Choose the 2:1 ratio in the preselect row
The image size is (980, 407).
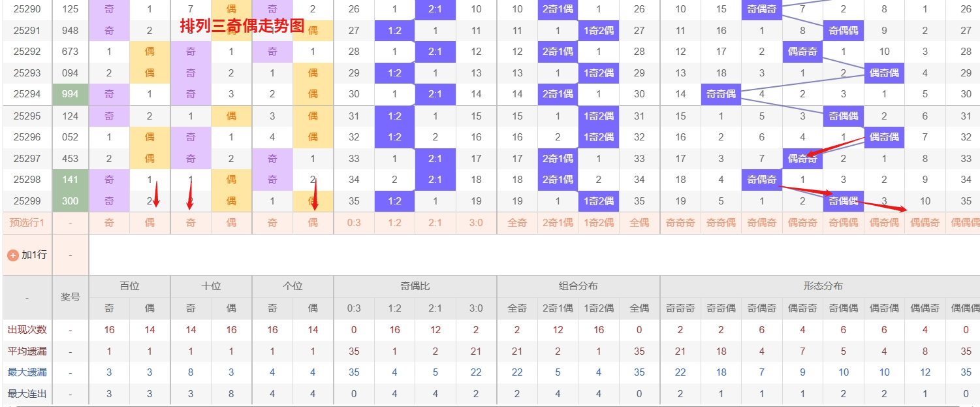pyautogui.click(x=435, y=223)
